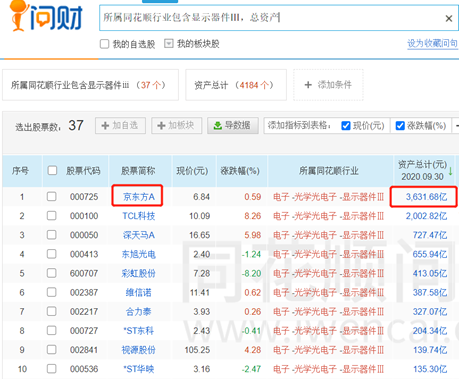
Task: Click the 现价(元) column header
Action: 192,171
